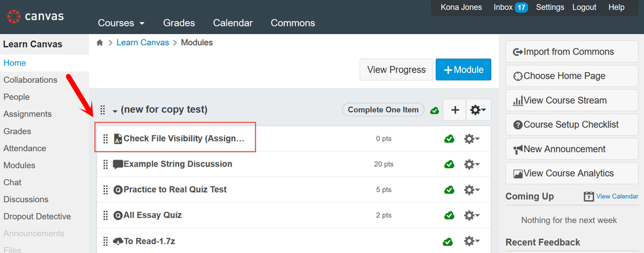
Task: Open the Help link
Action: coord(616,7)
